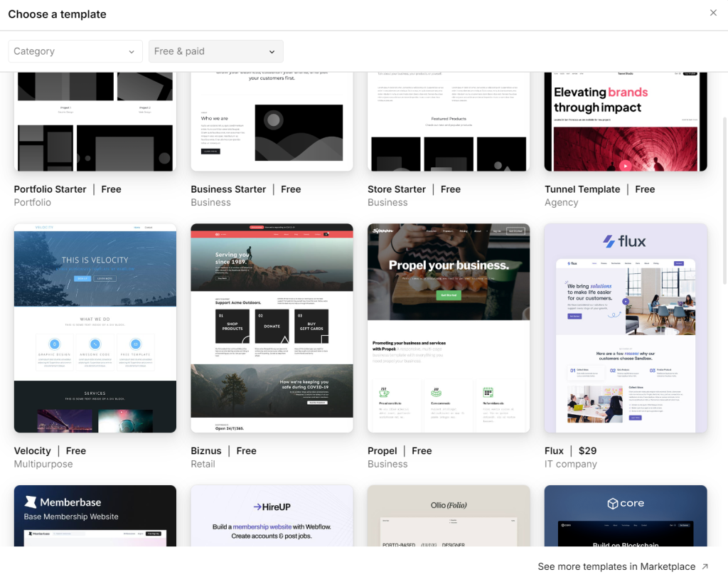Open See more templates in Marketplace

616,567
